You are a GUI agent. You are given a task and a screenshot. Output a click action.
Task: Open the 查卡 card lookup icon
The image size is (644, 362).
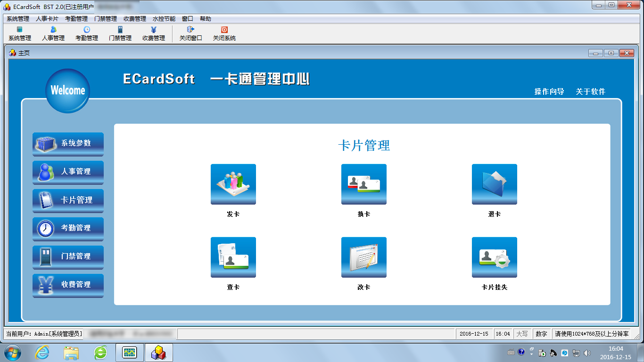[233, 257]
